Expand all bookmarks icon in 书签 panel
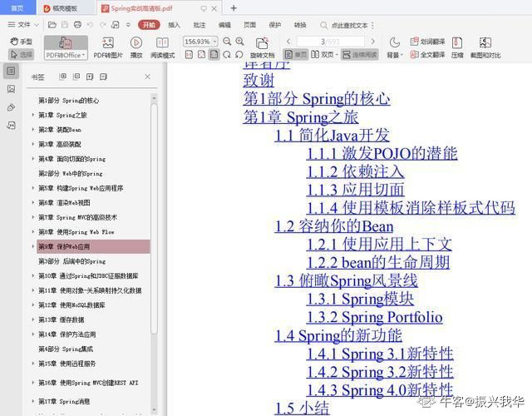Viewport: 532px width, 416px height. tap(63, 77)
